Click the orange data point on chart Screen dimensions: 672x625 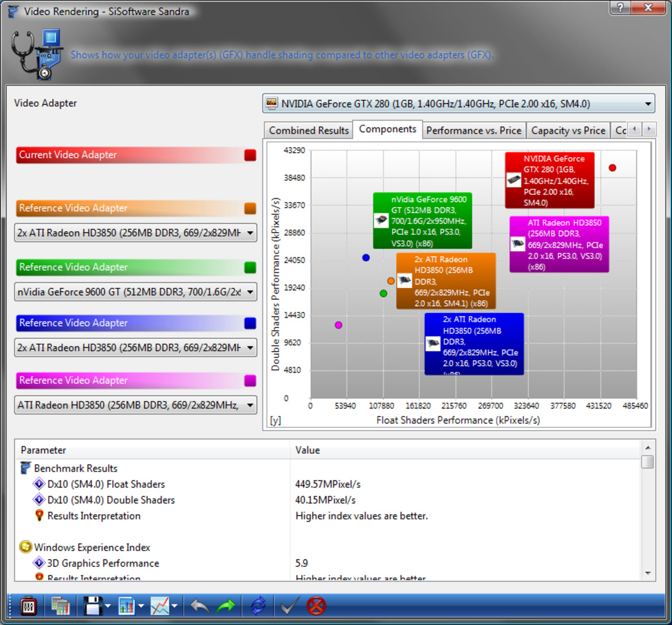coord(390,281)
